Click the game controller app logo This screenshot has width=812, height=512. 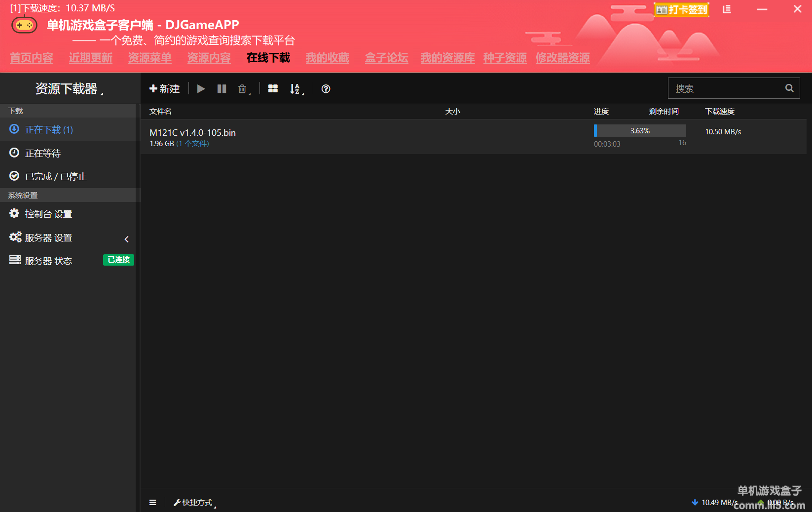[x=24, y=24]
